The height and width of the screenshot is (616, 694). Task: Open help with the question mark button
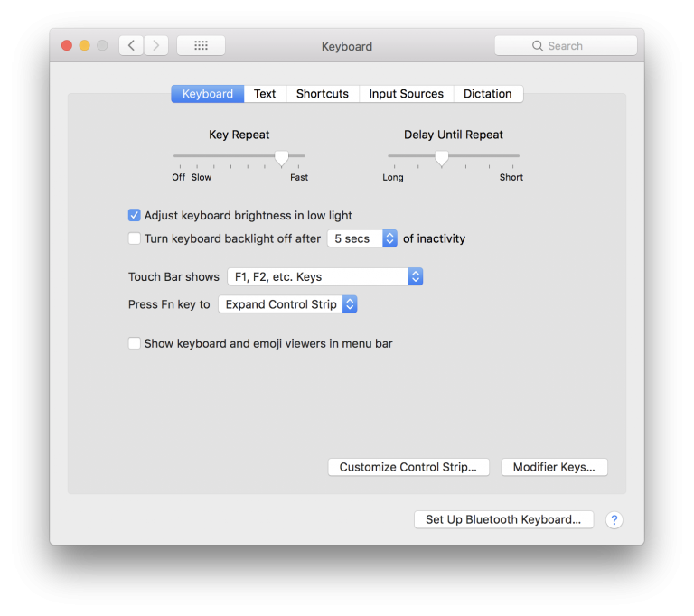coord(614,520)
